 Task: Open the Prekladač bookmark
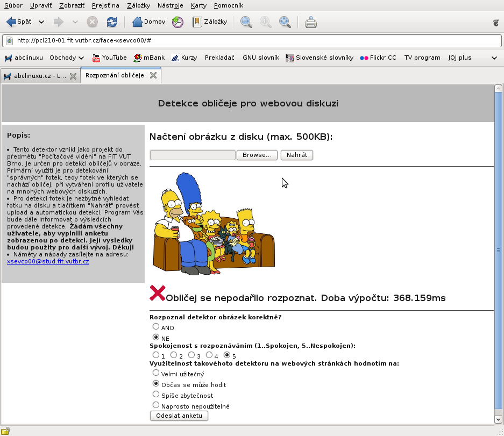point(219,58)
